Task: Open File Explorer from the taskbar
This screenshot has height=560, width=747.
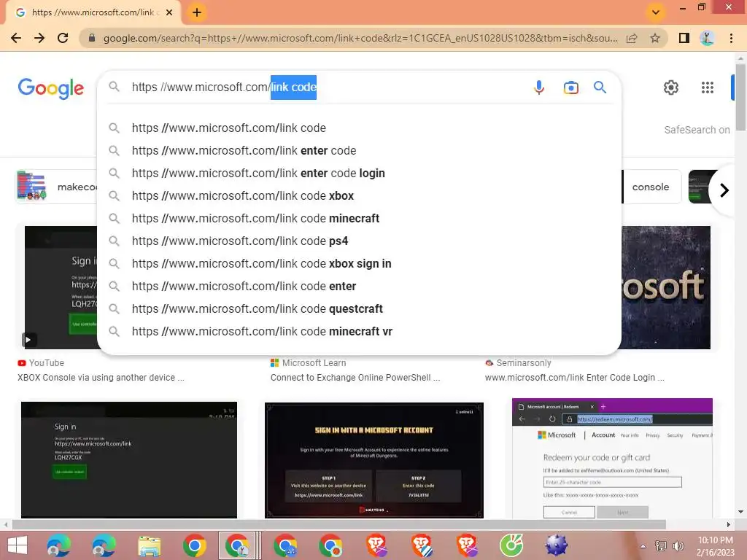Action: 149,545
